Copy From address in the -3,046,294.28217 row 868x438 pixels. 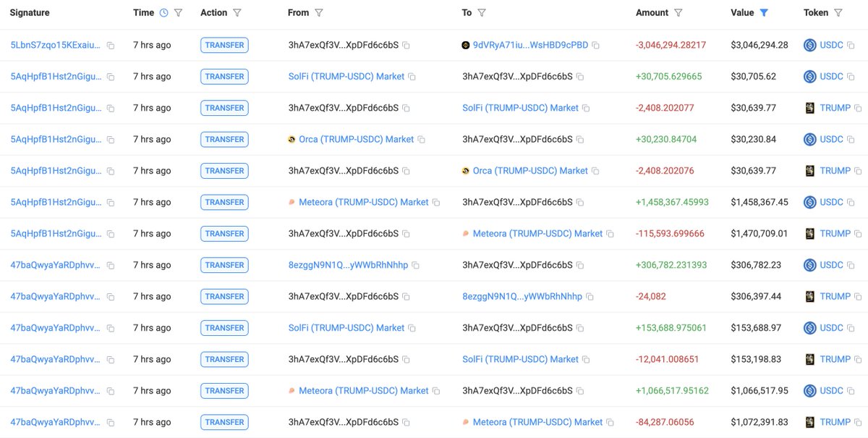[x=406, y=46]
